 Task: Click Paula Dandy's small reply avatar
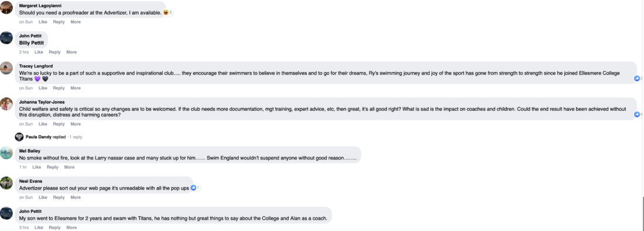pyautogui.click(x=19, y=137)
